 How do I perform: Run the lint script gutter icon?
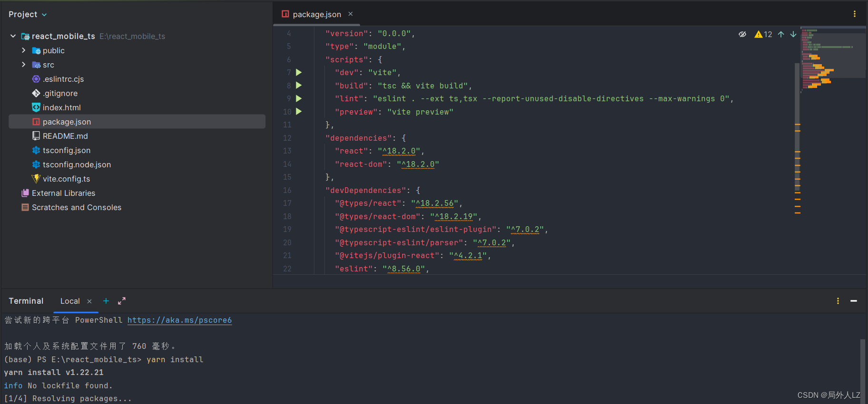click(299, 98)
